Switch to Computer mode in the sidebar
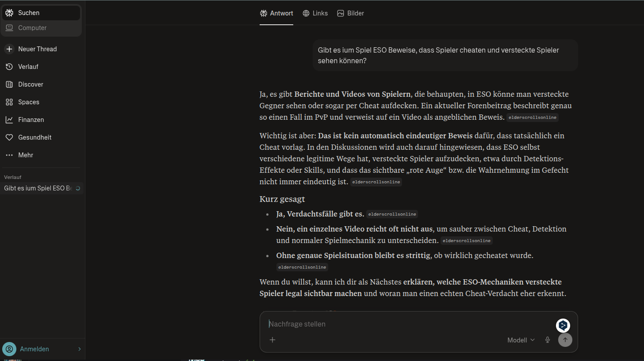The image size is (644, 361). pyautogui.click(x=41, y=28)
